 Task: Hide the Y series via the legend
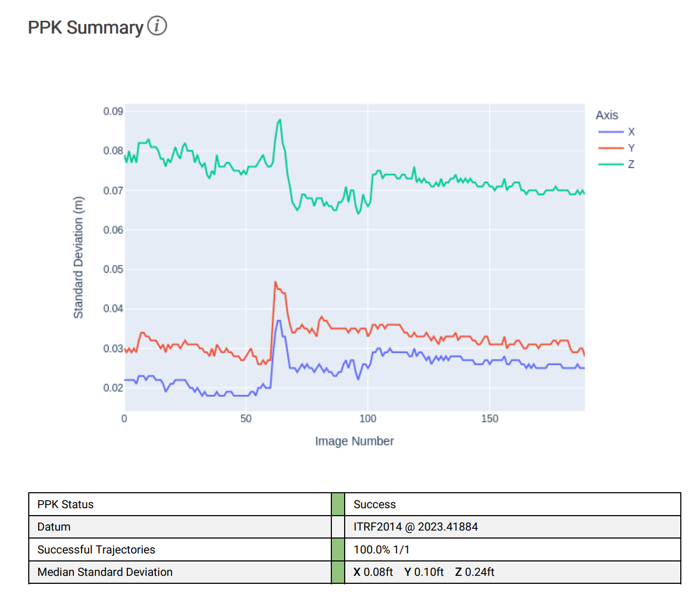coord(616,148)
